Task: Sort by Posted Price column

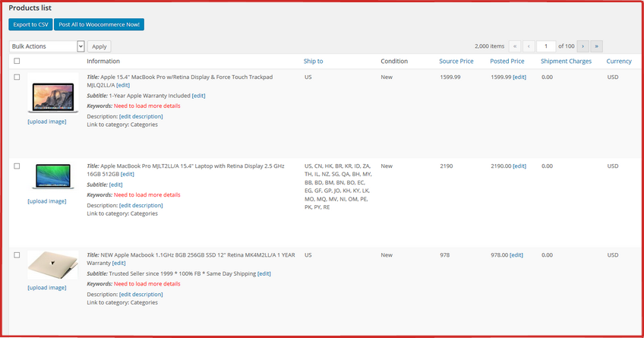Action: click(507, 62)
